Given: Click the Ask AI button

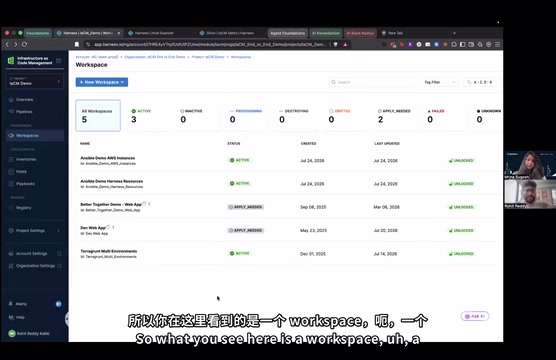Looking at the screenshot, I should 475,316.
